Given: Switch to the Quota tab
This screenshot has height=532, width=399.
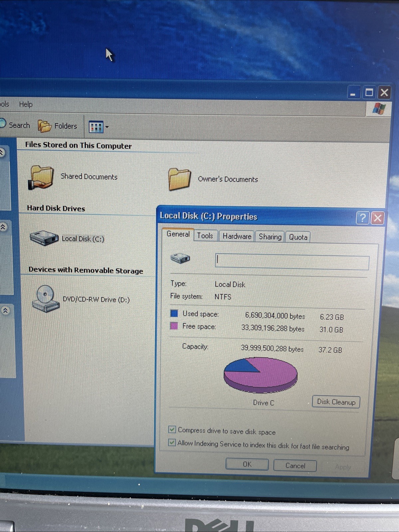Looking at the screenshot, I should coord(298,237).
